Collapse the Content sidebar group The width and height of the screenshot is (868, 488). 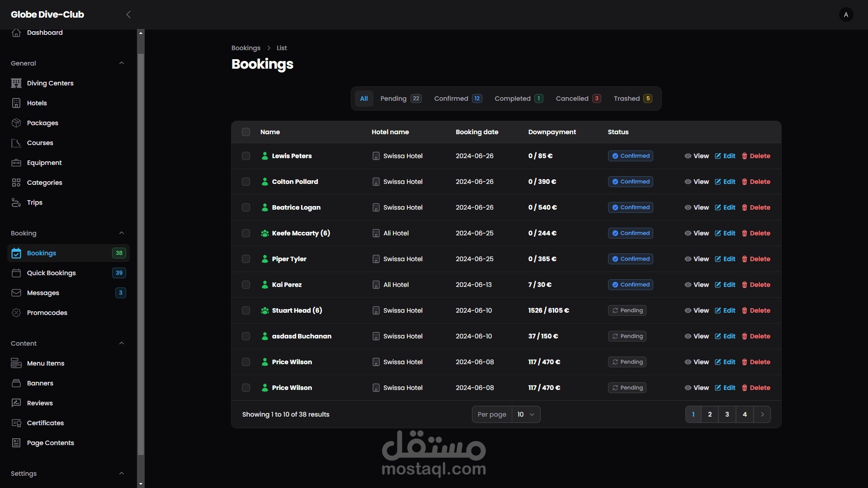(x=121, y=343)
